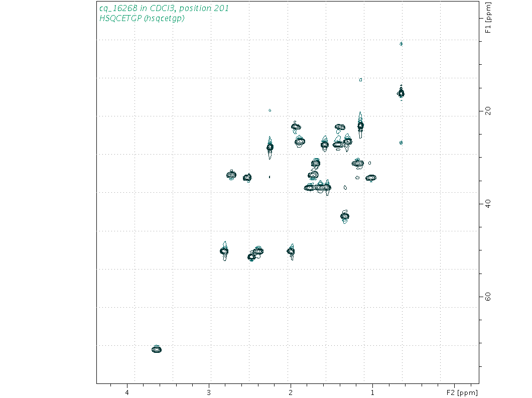Click the 'F2 [ppm]' horizontal axis label
Viewport: 532px width, 398px height.
(462, 392)
